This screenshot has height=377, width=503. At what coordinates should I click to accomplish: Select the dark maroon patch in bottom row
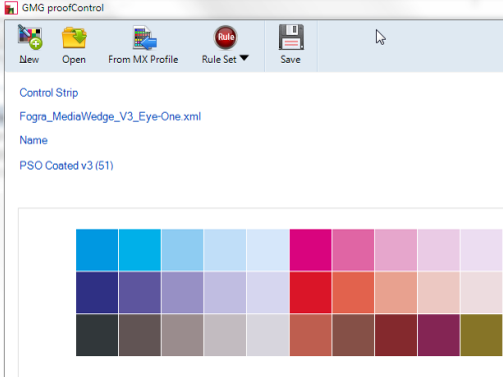[396, 335]
